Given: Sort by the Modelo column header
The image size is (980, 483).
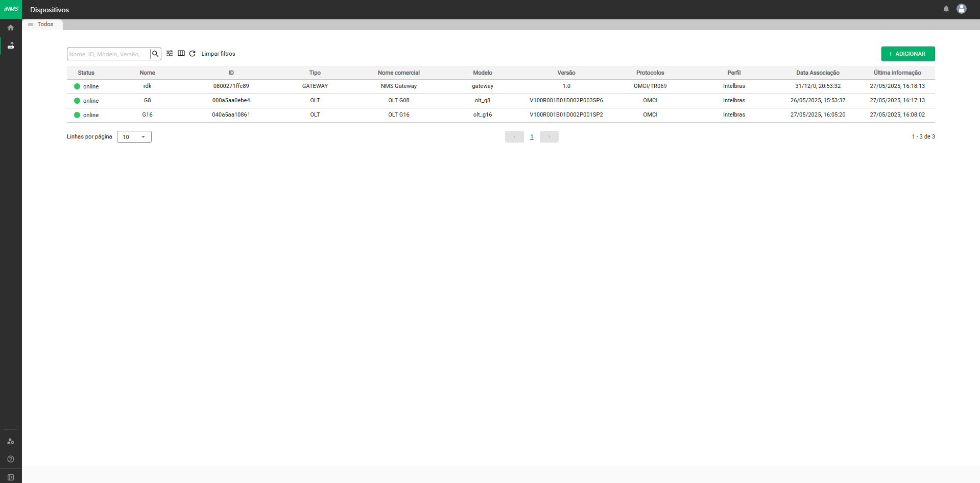Looking at the screenshot, I should [x=483, y=73].
